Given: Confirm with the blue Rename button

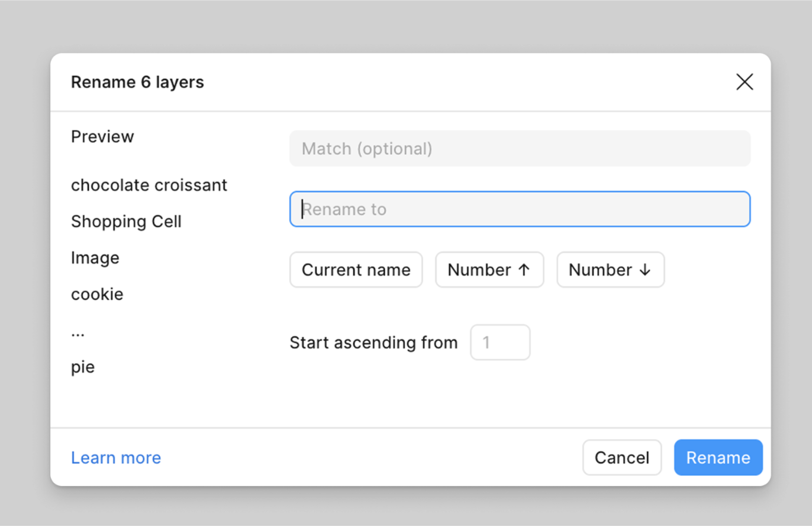Looking at the screenshot, I should 718,458.
